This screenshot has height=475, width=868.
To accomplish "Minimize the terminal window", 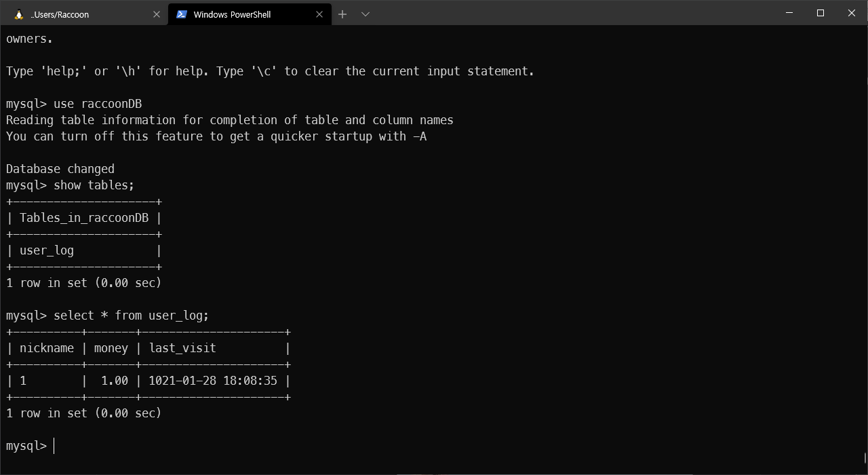I will point(789,13).
